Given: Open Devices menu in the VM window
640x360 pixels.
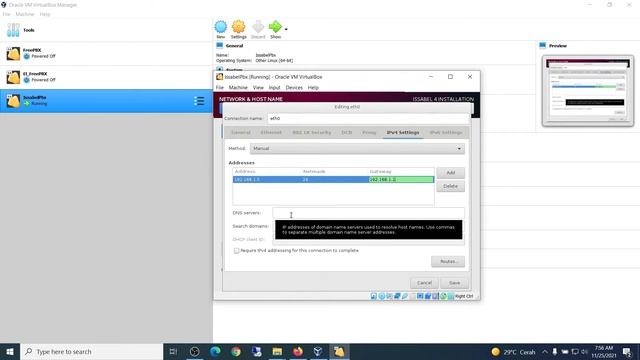Looking at the screenshot, I should (294, 87).
